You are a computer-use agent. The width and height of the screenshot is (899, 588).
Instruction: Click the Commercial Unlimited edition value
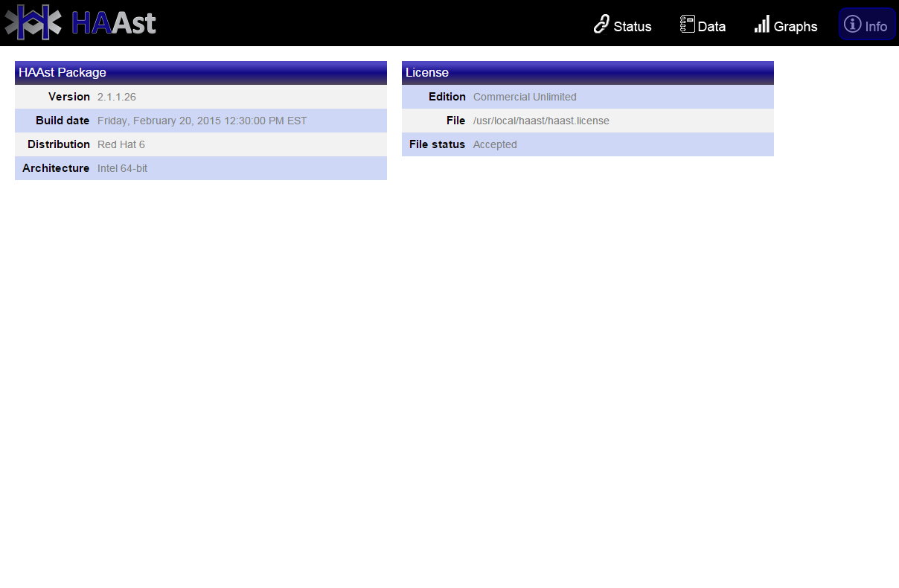(525, 97)
